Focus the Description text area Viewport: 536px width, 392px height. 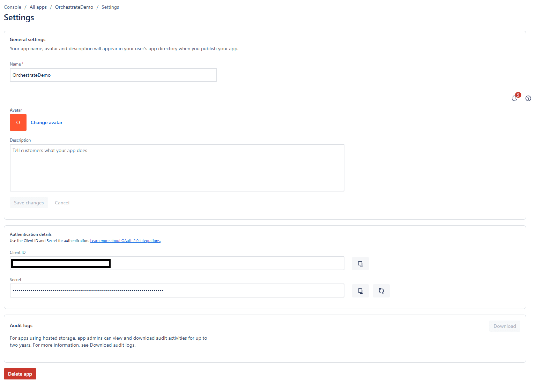(177, 167)
